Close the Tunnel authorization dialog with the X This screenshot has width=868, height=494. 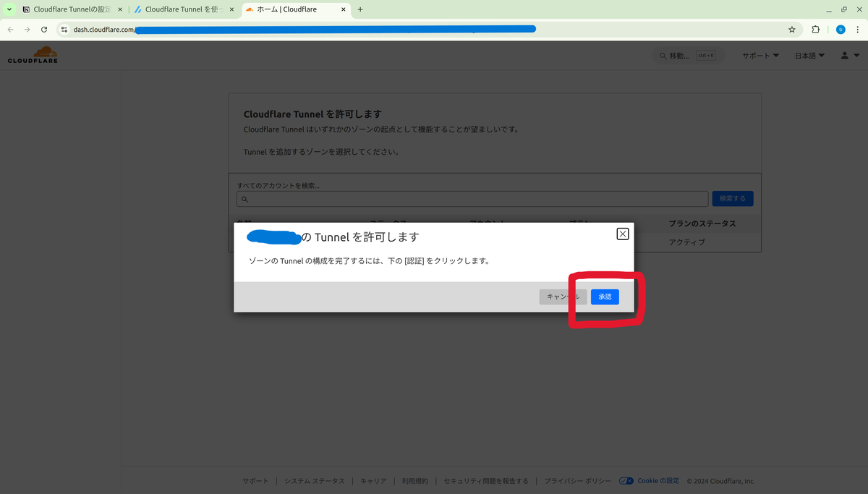coord(622,234)
